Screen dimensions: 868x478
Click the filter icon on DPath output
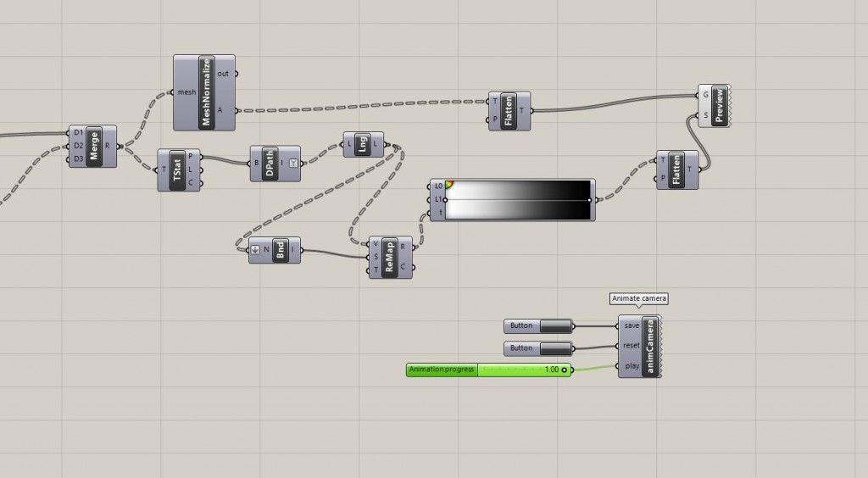click(293, 163)
